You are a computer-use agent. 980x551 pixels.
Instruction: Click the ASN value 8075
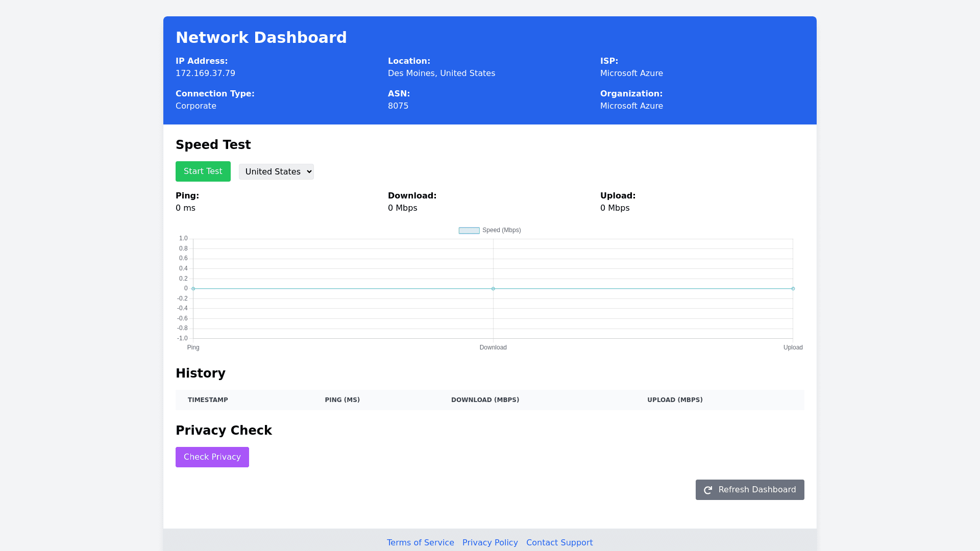click(398, 106)
